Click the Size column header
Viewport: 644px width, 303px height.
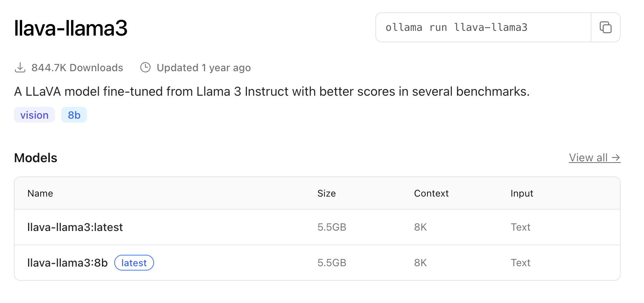(326, 193)
